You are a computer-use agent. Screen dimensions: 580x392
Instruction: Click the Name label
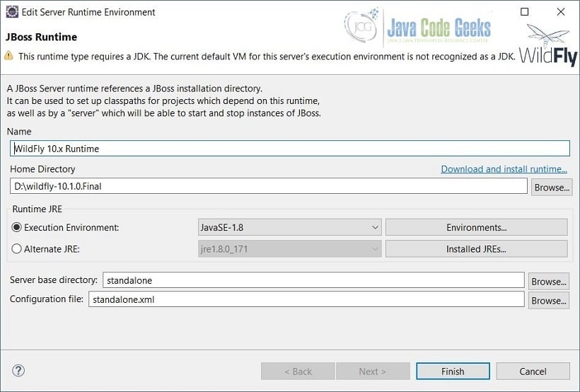19,132
